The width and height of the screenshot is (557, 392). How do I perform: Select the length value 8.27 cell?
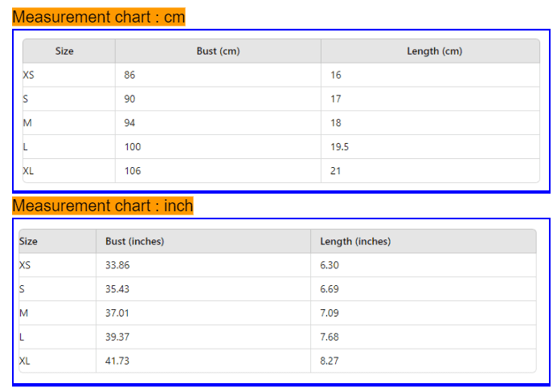[330, 361]
